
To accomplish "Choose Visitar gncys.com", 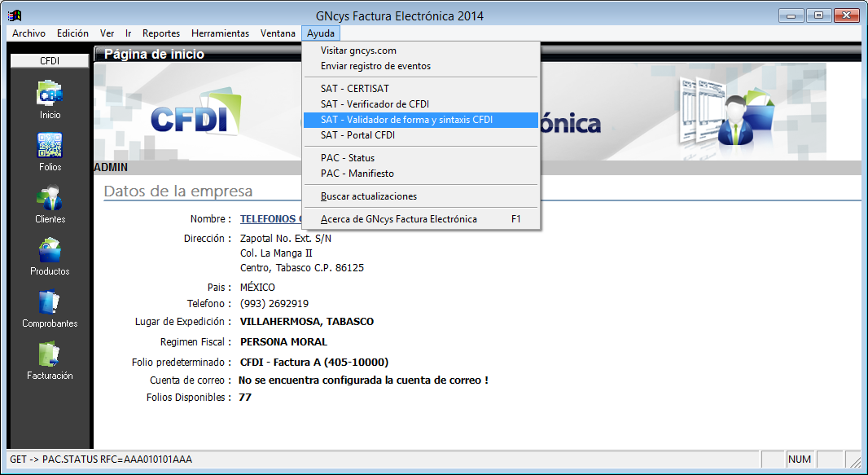I will [421, 51].
